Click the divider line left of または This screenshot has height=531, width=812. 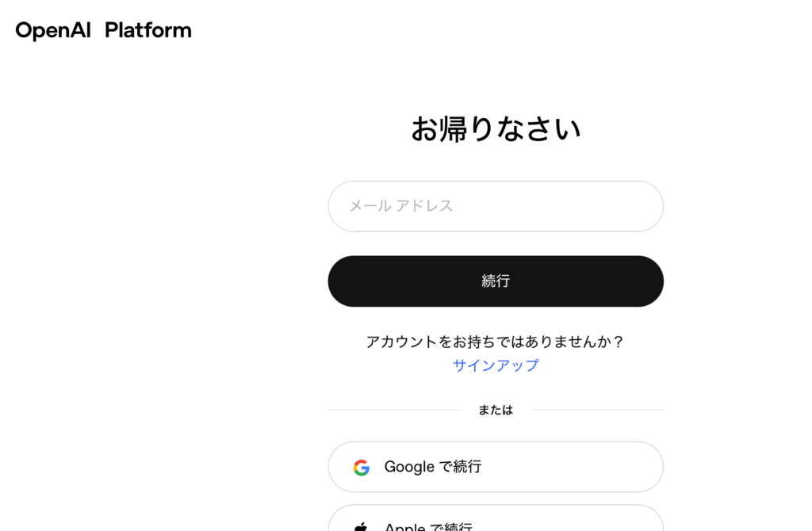394,410
